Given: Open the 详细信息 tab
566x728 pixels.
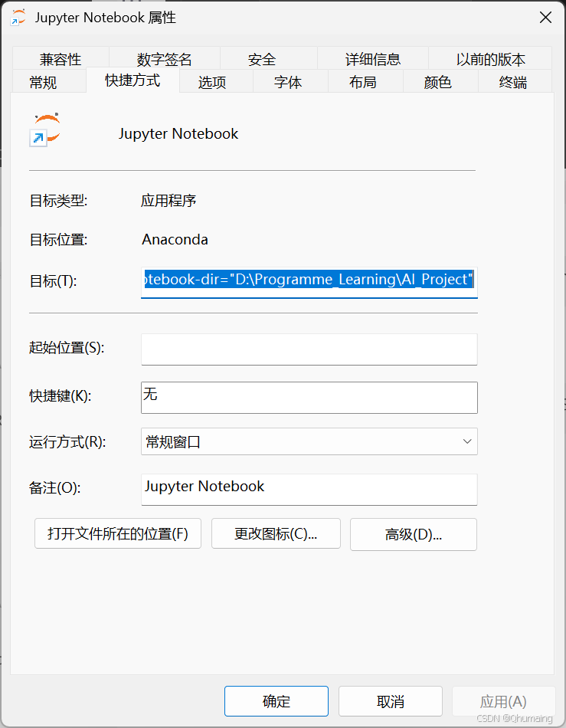Looking at the screenshot, I should coord(372,59).
